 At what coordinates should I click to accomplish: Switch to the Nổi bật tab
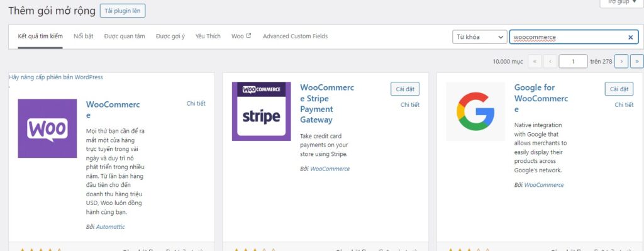84,36
